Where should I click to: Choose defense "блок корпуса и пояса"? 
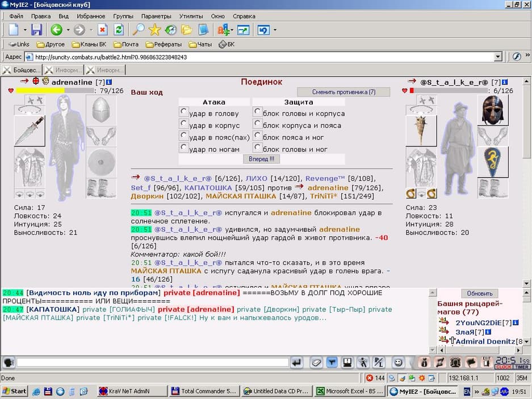click(258, 124)
